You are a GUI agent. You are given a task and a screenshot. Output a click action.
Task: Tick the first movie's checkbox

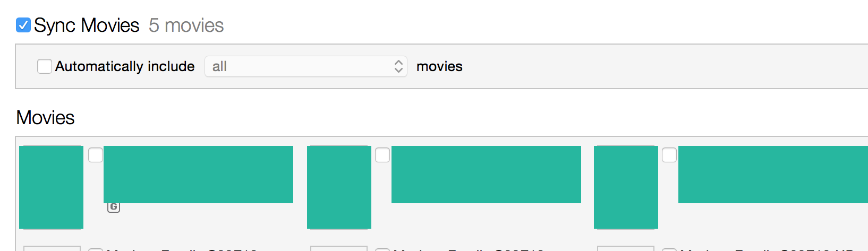(x=96, y=155)
